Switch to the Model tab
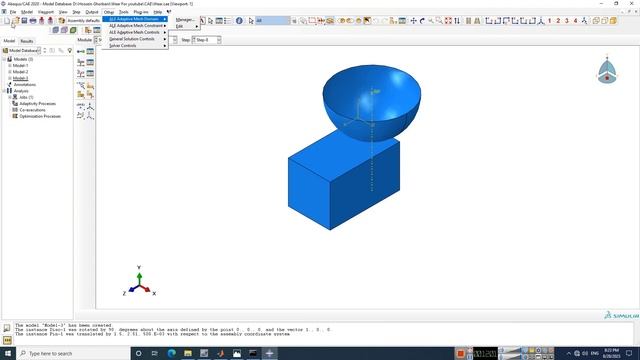640x360 pixels. pyautogui.click(x=9, y=41)
